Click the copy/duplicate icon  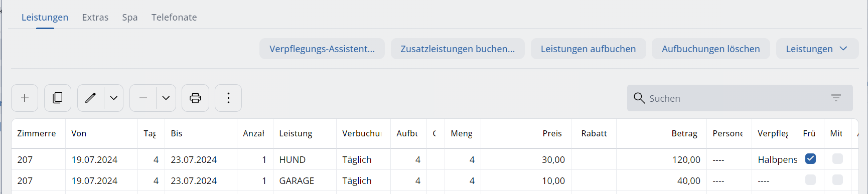coord(58,98)
